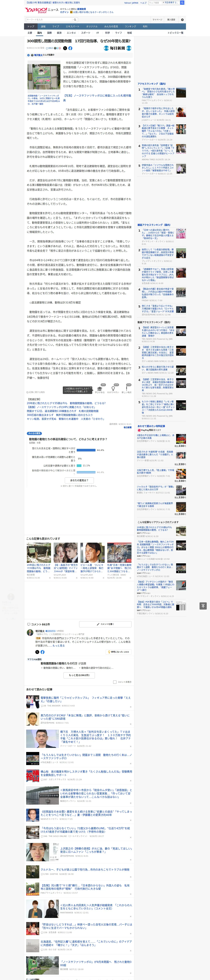Click the keyword search magnifier icon

75,20
